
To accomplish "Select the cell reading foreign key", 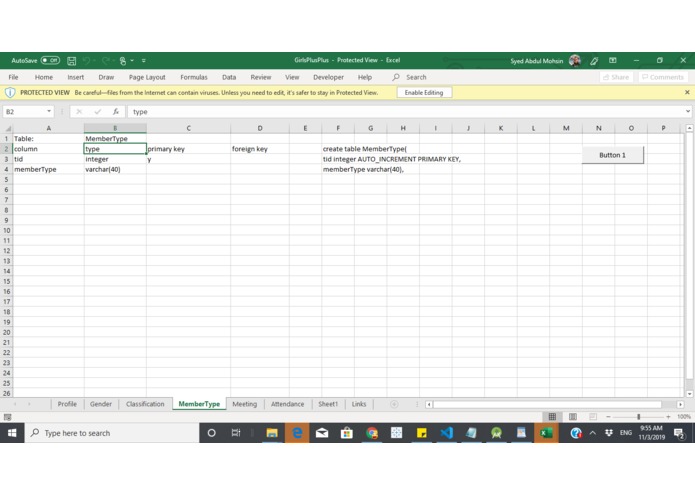I will click(260, 149).
